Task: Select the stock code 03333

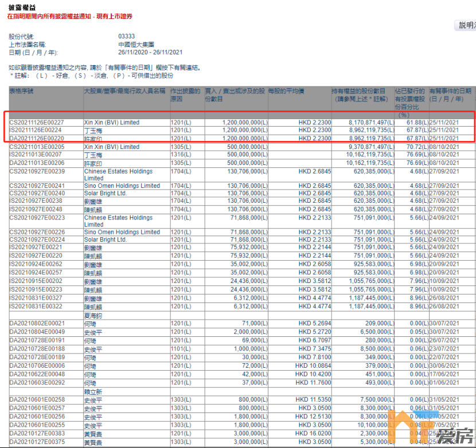Action: pyautogui.click(x=127, y=37)
